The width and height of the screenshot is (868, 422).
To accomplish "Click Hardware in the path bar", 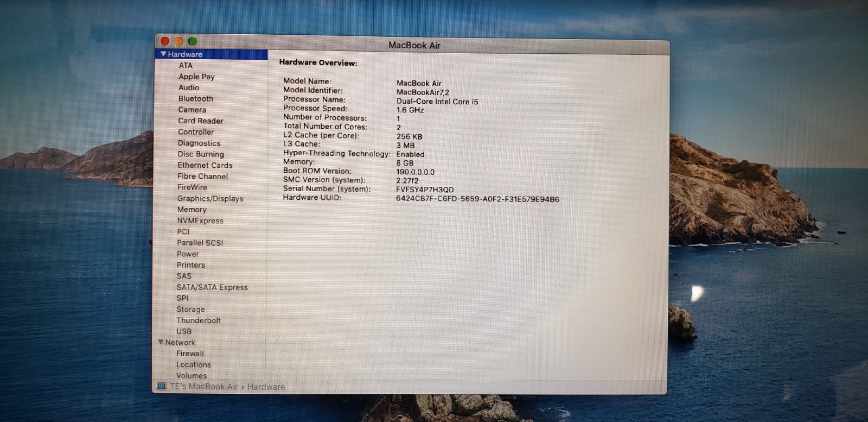I will pos(266,387).
